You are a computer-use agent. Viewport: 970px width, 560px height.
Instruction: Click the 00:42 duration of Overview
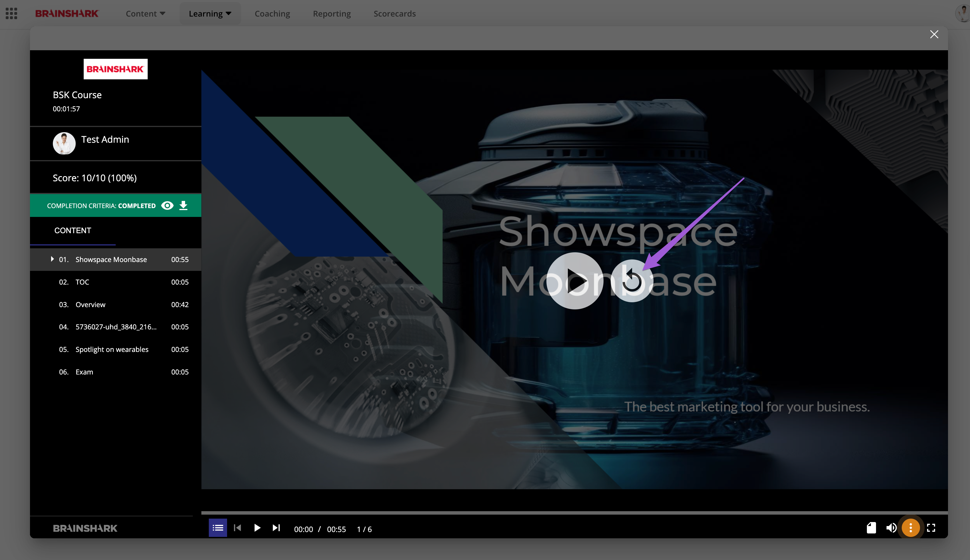180,305
